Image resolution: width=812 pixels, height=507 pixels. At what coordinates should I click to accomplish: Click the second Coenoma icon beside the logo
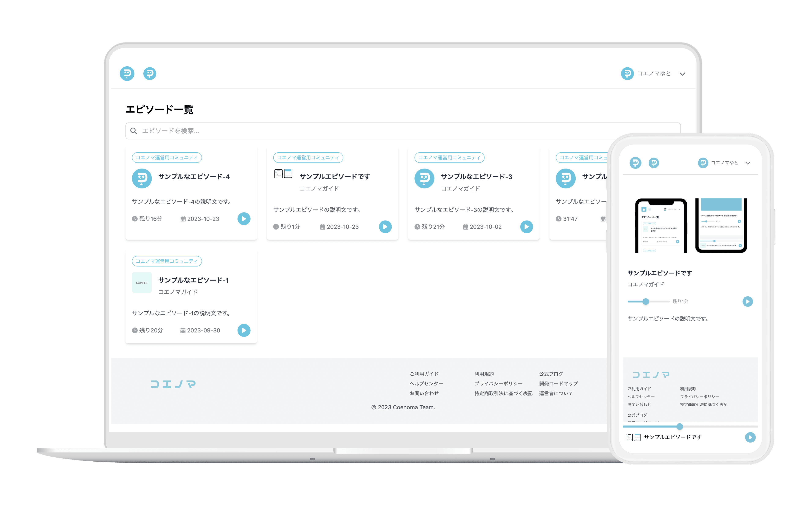coord(150,74)
